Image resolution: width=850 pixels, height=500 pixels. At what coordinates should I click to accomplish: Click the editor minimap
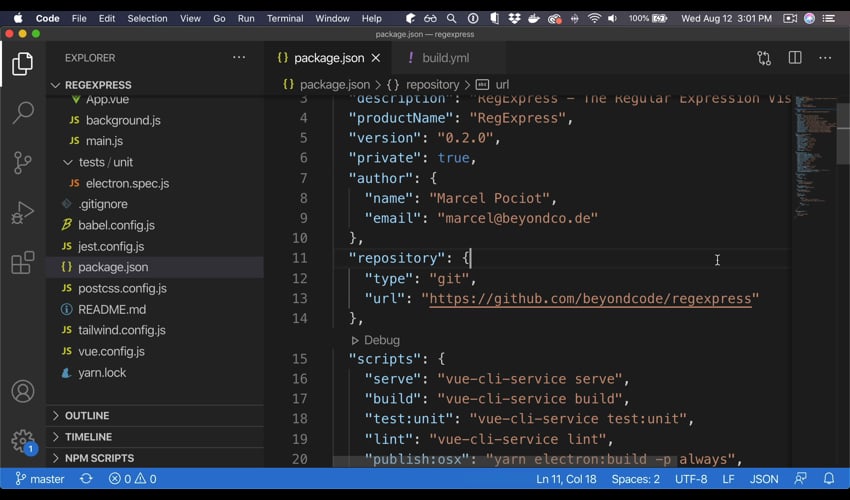tap(815, 157)
